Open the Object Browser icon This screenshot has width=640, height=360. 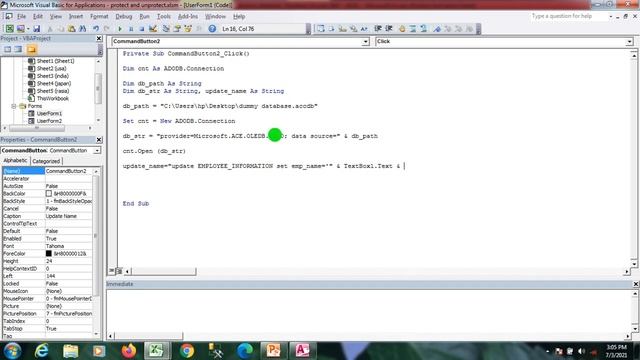coord(188,29)
